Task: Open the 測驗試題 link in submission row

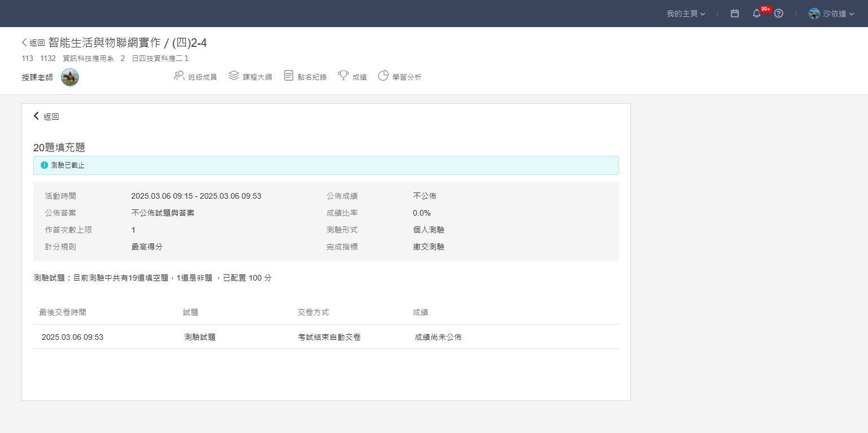Action: pos(200,337)
